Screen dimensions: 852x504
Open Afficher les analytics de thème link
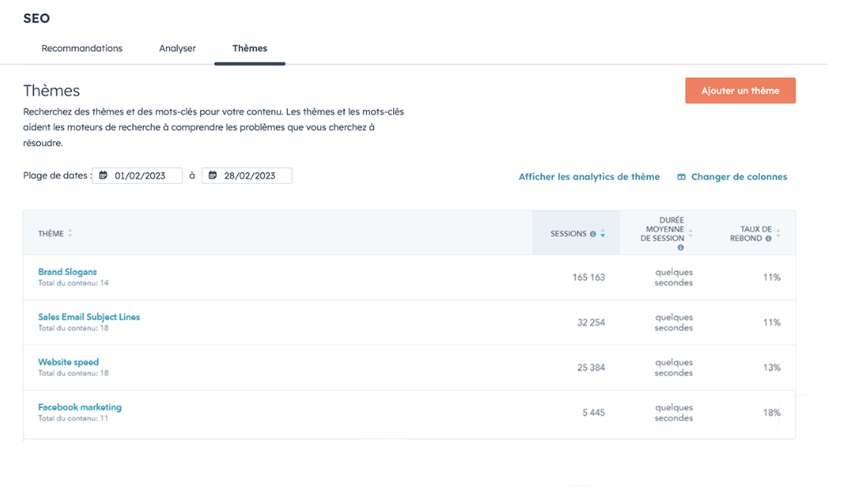pyautogui.click(x=589, y=176)
